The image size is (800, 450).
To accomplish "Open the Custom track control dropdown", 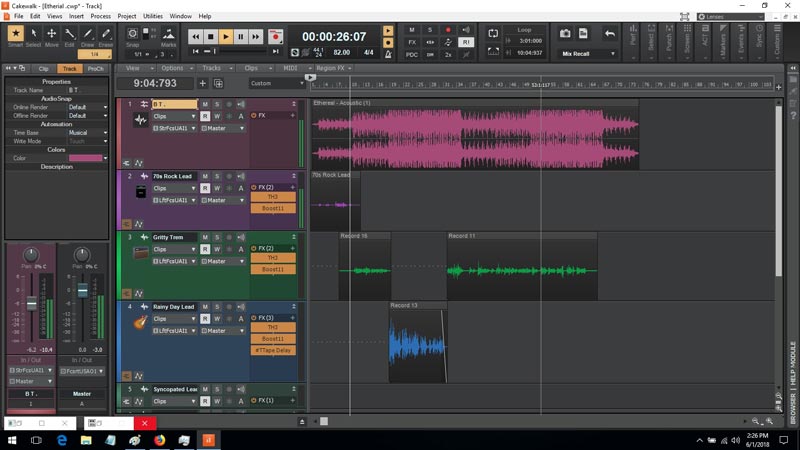I will pos(277,83).
